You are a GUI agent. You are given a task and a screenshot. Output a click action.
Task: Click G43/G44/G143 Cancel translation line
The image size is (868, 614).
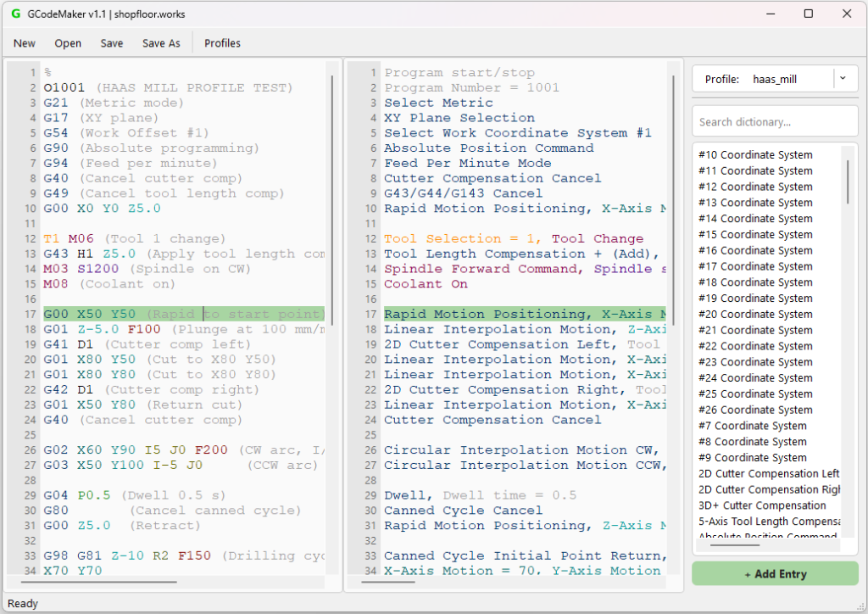pos(464,193)
